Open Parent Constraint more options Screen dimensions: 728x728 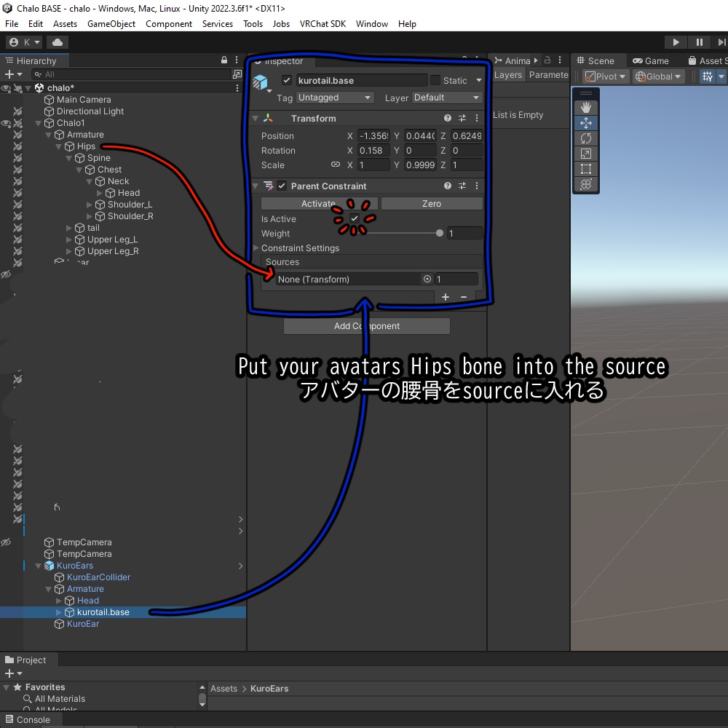pyautogui.click(x=477, y=186)
